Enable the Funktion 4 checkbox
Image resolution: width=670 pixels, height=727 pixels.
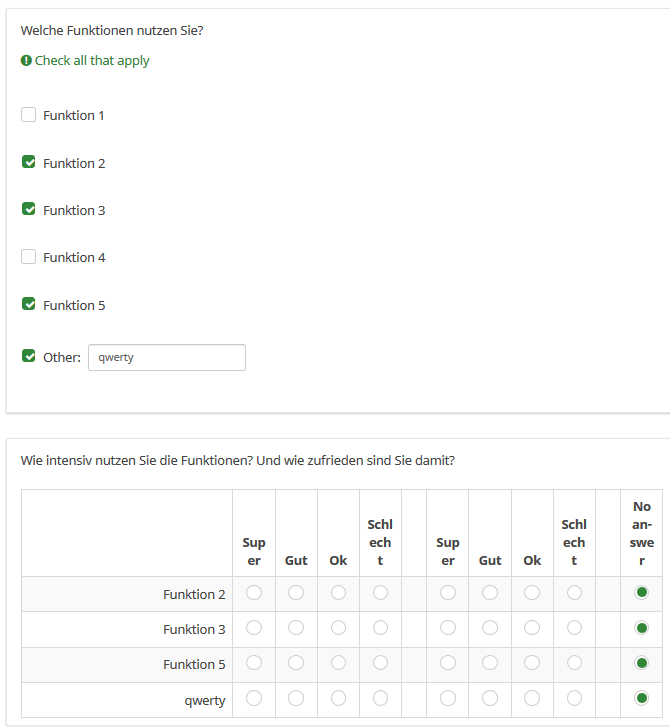click(x=29, y=257)
